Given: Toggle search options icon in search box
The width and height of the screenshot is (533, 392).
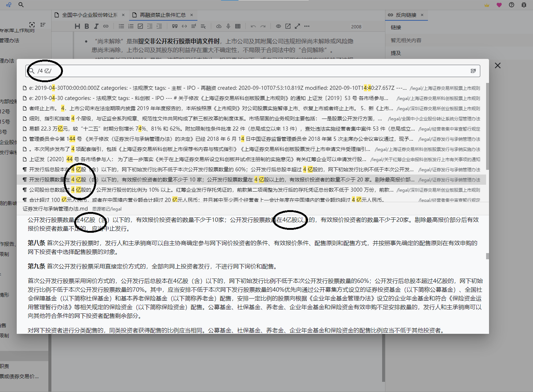Looking at the screenshot, I should pyautogui.click(x=473, y=71).
